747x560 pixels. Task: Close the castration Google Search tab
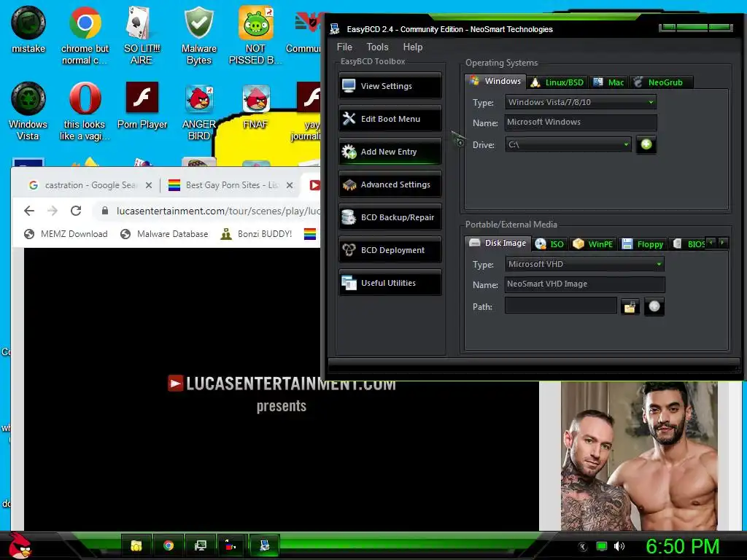click(149, 185)
